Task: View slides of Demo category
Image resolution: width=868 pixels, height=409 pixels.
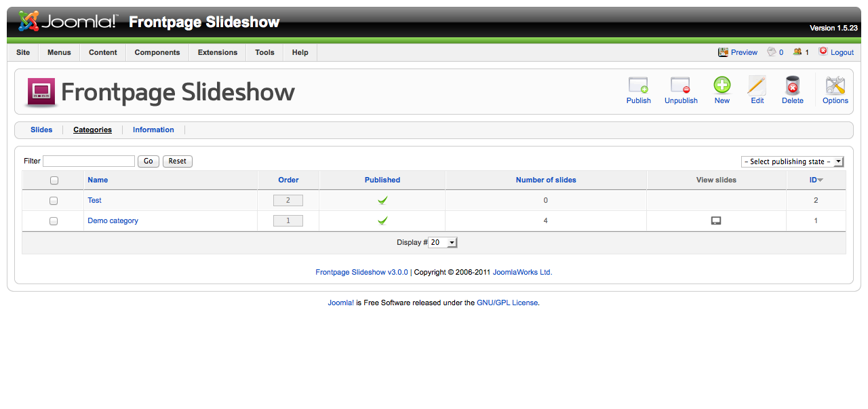Action: pyautogui.click(x=715, y=220)
